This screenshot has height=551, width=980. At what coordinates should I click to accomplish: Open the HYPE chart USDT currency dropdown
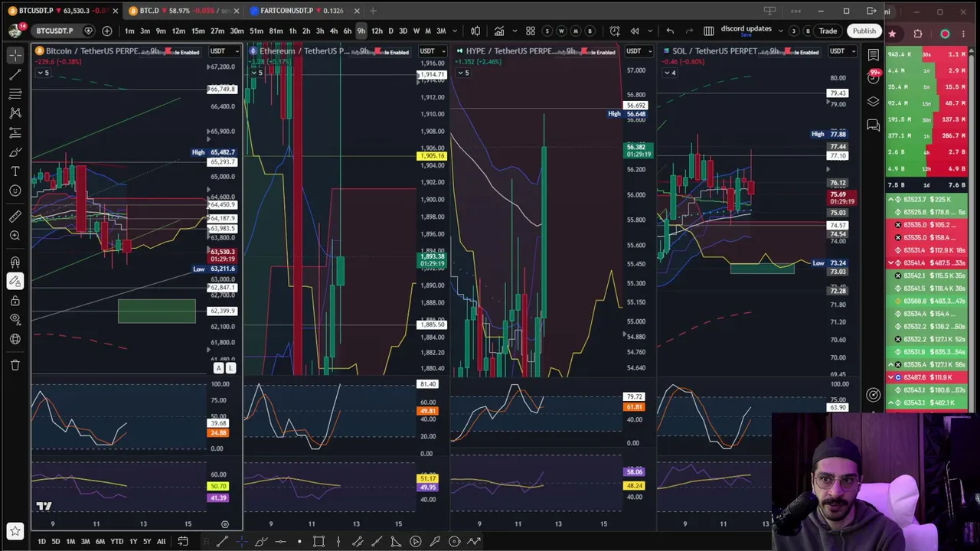pos(639,51)
